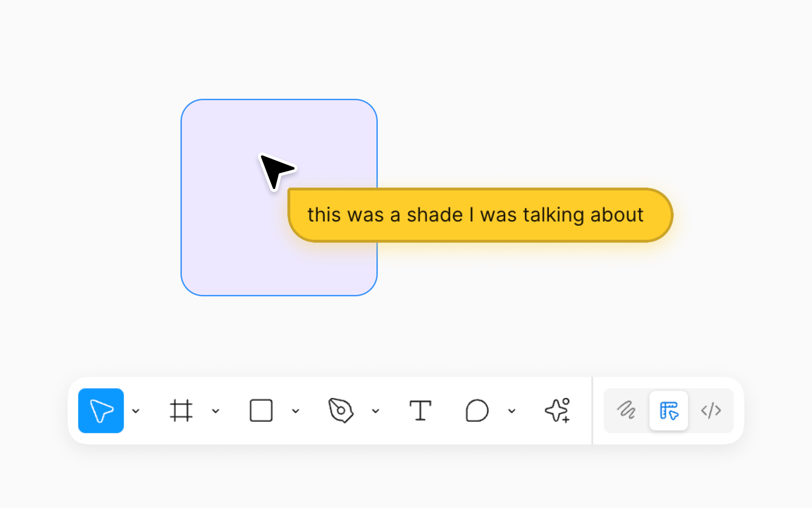This screenshot has height=508, width=812.
Task: Select the Frame tool
Action: (181, 410)
